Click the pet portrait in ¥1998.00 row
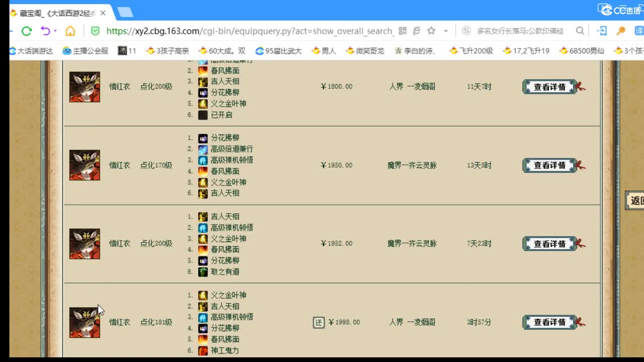Viewport: 644px width, 362px height. pyautogui.click(x=85, y=322)
